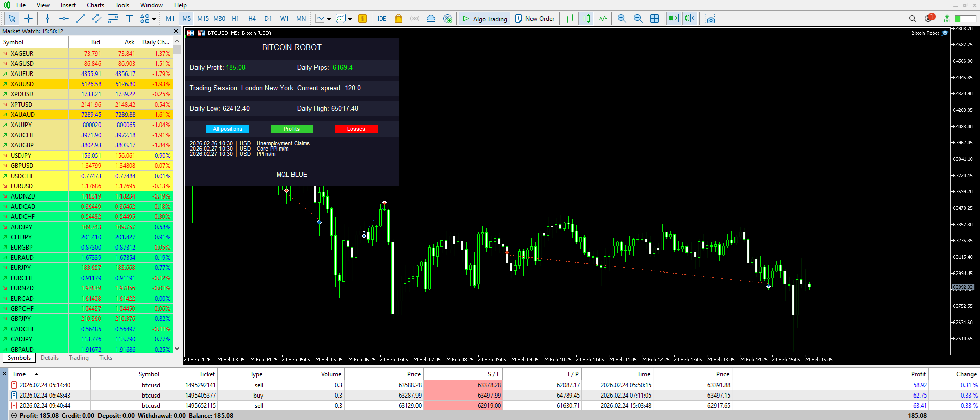Click the Bitcoin Robot expert icon on the chart

click(945, 33)
